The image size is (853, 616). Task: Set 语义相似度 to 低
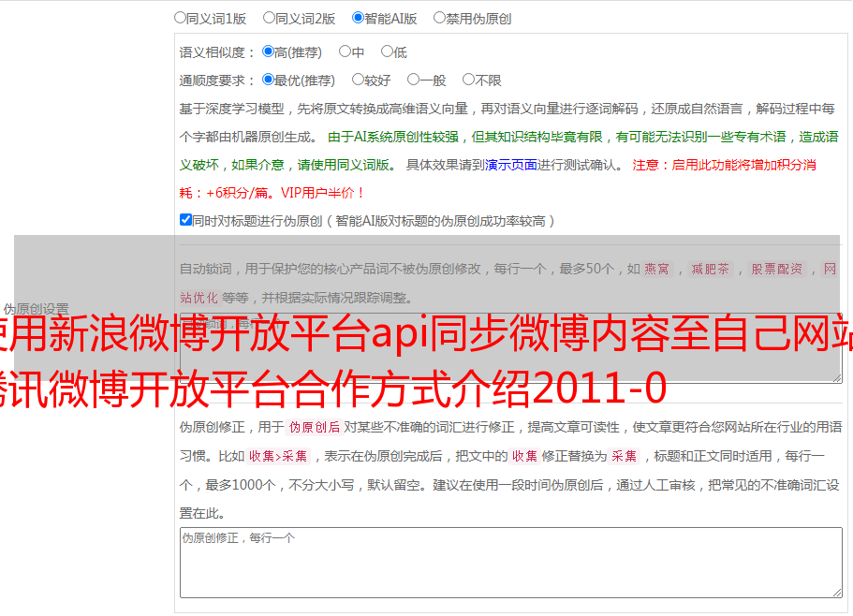point(387,51)
